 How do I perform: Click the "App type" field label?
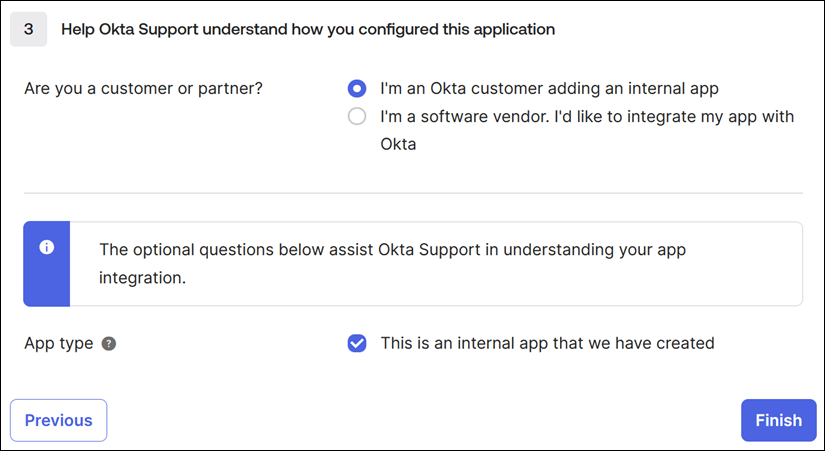(59, 344)
